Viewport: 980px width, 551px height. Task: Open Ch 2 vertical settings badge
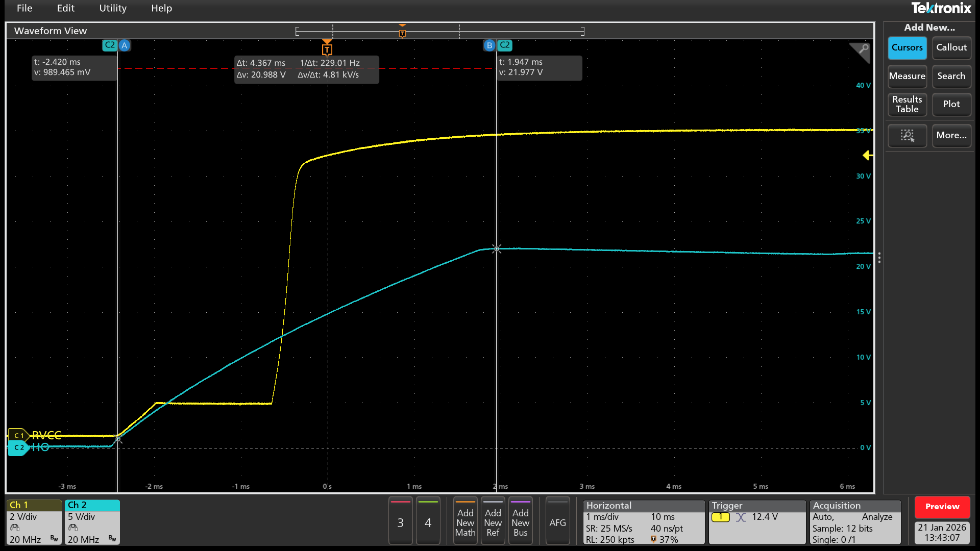pyautogui.click(x=92, y=522)
